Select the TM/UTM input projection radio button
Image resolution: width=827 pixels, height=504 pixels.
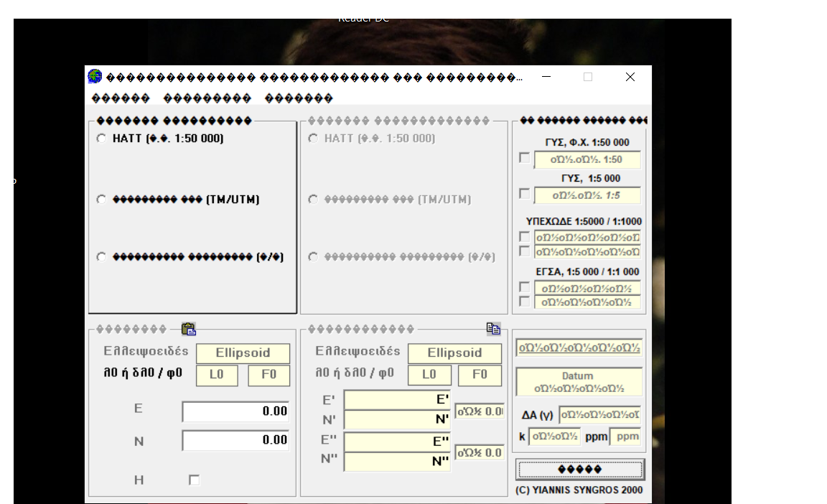point(101,200)
